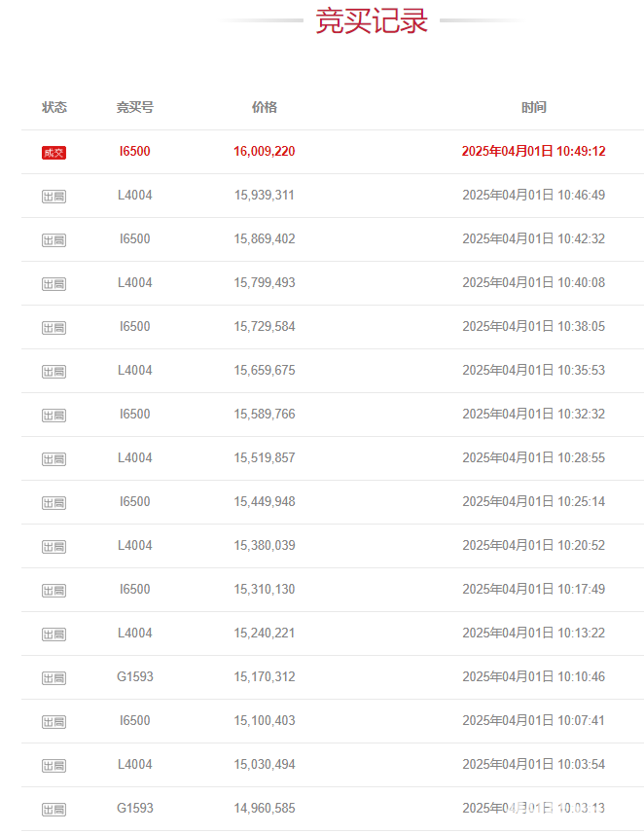Click the 状态 column header
The height and width of the screenshot is (834, 644).
coord(54,107)
